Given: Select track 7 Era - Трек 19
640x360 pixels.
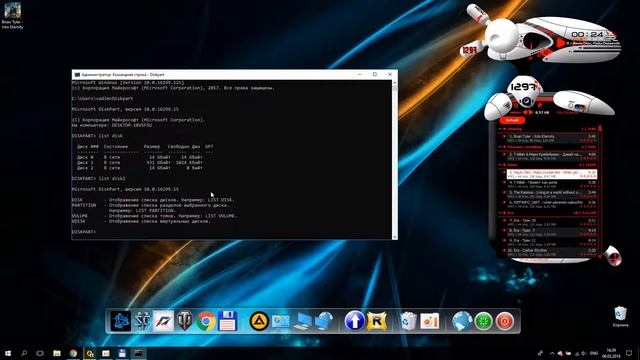Looking at the screenshot, I should coord(551,222).
